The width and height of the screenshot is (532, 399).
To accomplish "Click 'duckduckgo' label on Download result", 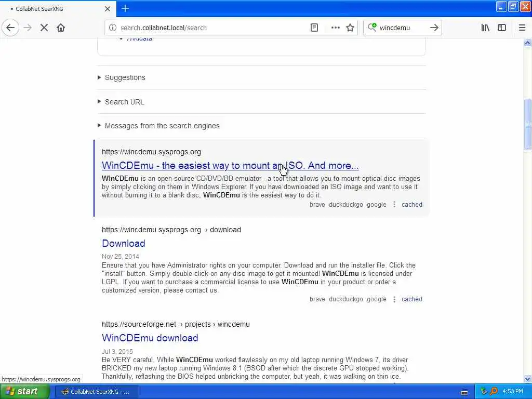I will (x=345, y=299).
